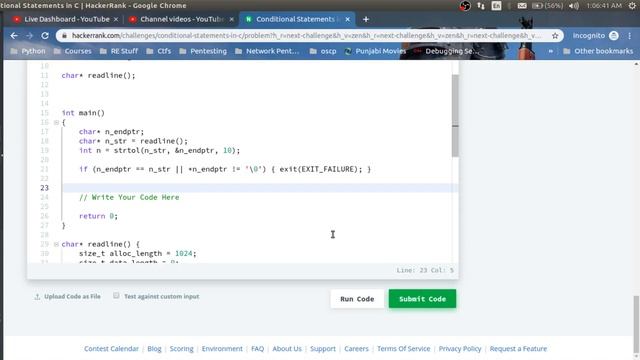Open the Environment footer link
This screenshot has width=640, height=360.
[222, 349]
